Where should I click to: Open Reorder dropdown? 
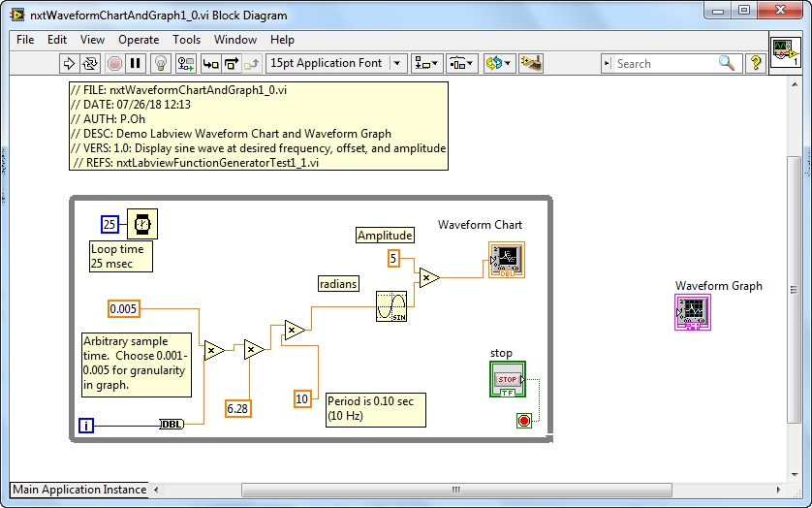click(x=498, y=64)
